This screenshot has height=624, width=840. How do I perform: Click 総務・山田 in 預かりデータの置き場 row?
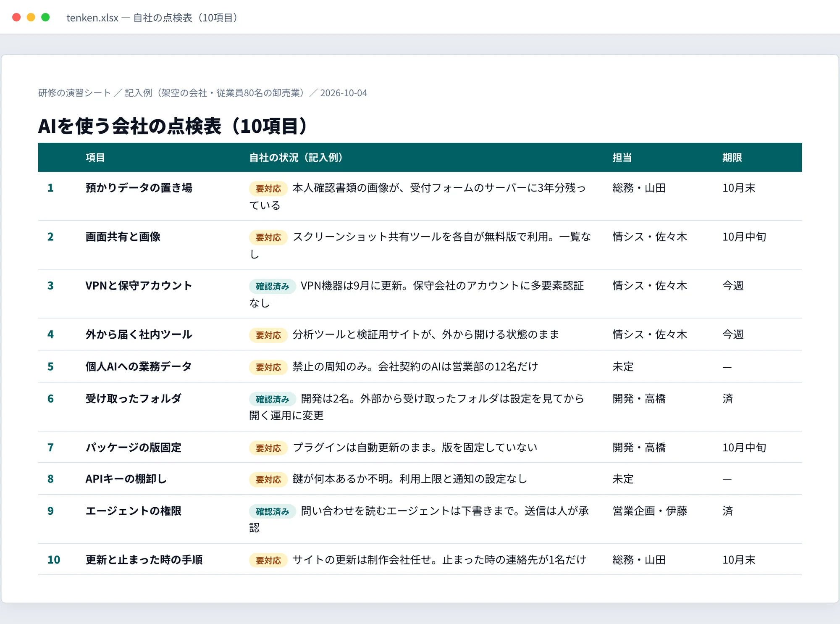(639, 188)
